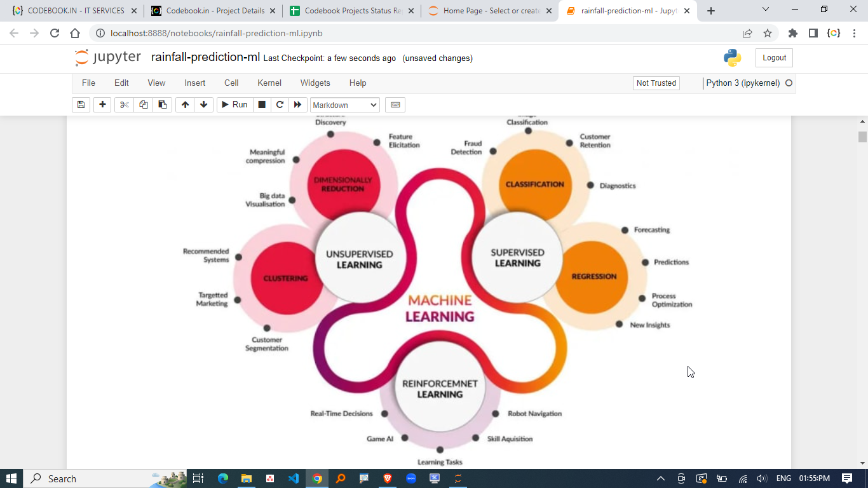Click the notebook vertical scrollbar thumb

pos(862,137)
